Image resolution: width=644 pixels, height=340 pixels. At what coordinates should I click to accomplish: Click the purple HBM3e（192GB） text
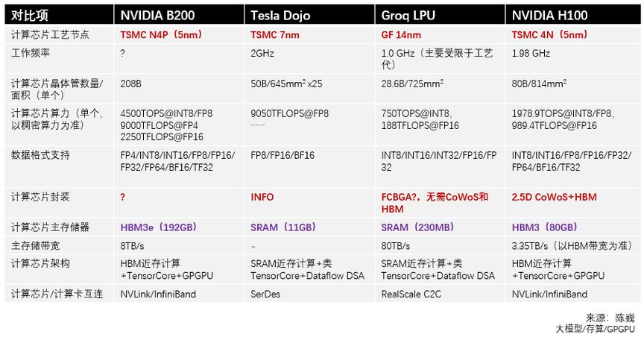click(x=158, y=227)
